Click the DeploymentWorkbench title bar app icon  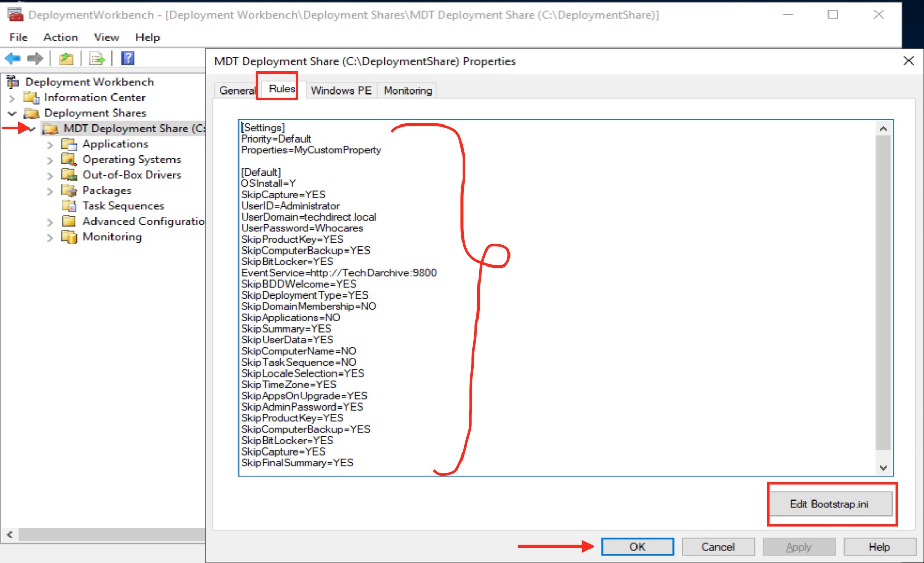pos(15,14)
